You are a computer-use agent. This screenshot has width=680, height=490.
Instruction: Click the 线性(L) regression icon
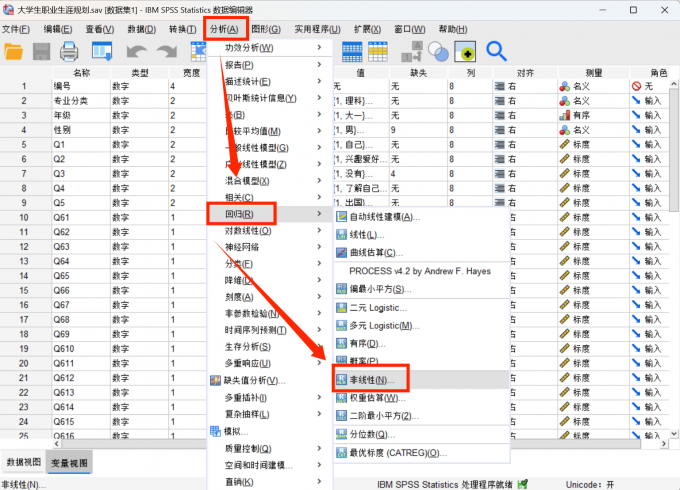(341, 235)
